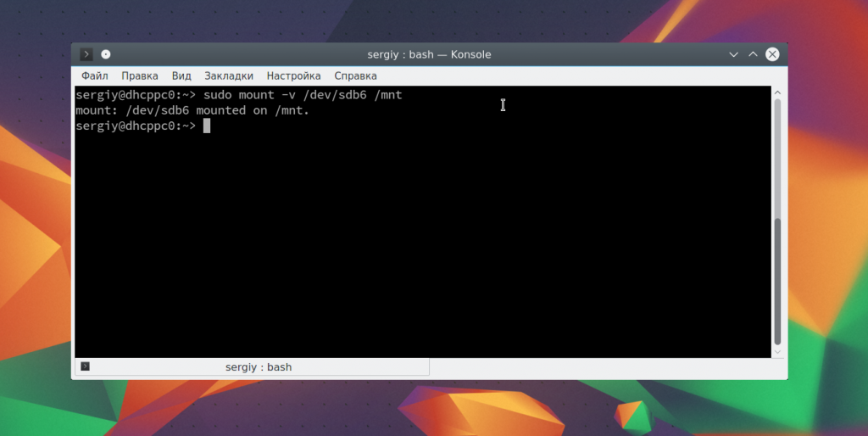Close the Konsole window

[x=772, y=54]
